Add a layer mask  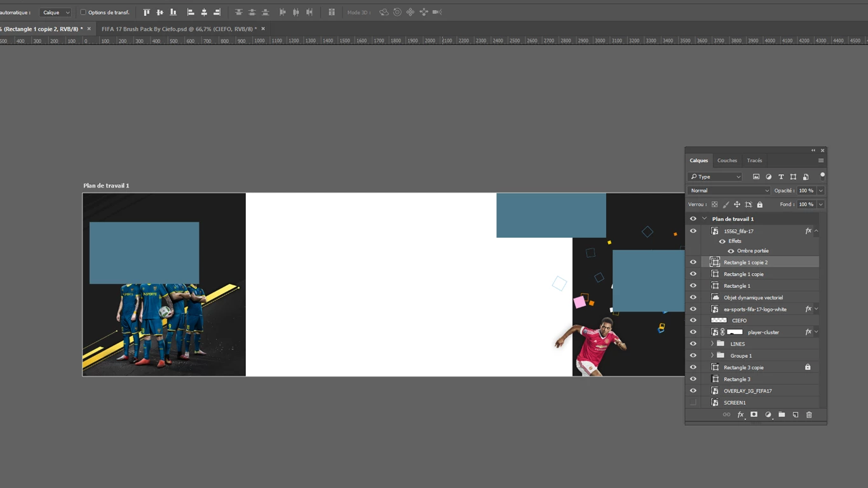[x=754, y=415]
